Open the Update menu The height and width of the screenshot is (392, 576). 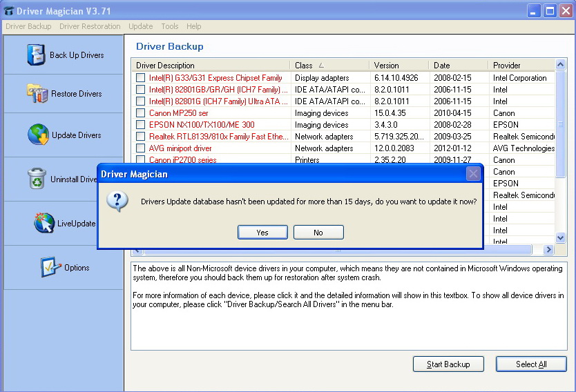[141, 26]
